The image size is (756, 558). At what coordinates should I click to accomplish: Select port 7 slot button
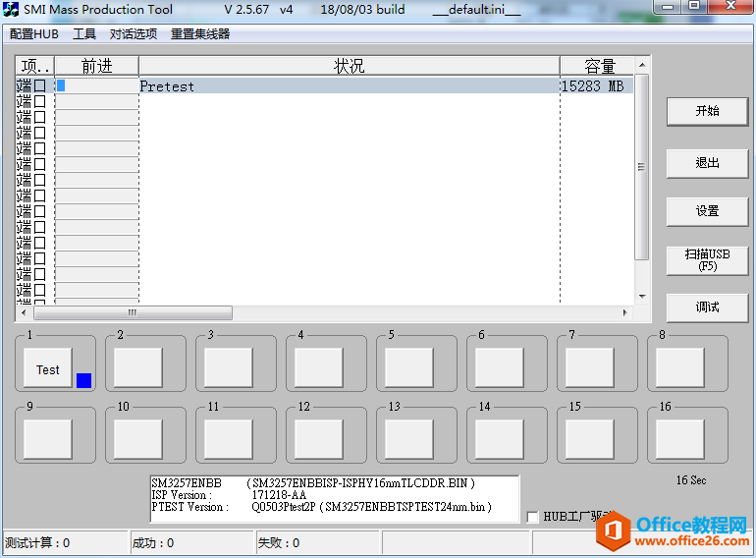tap(590, 368)
